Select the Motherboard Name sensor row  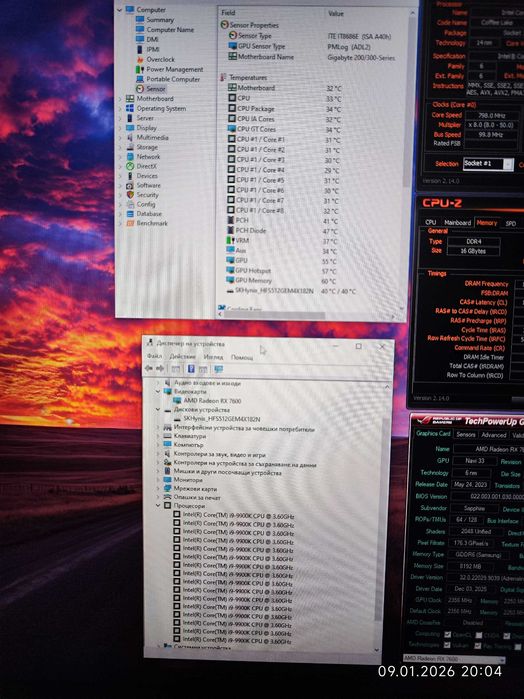click(313, 57)
